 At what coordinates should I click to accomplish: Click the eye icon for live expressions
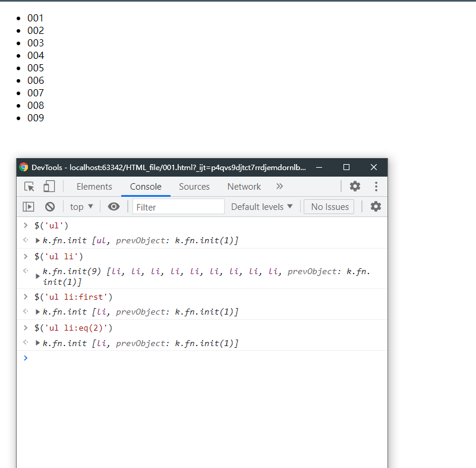114,207
